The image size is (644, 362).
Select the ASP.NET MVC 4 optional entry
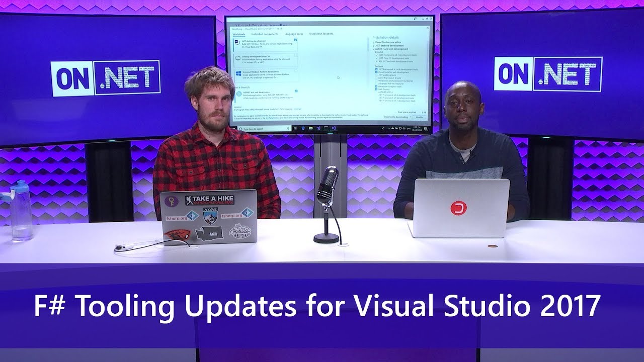click(385, 92)
